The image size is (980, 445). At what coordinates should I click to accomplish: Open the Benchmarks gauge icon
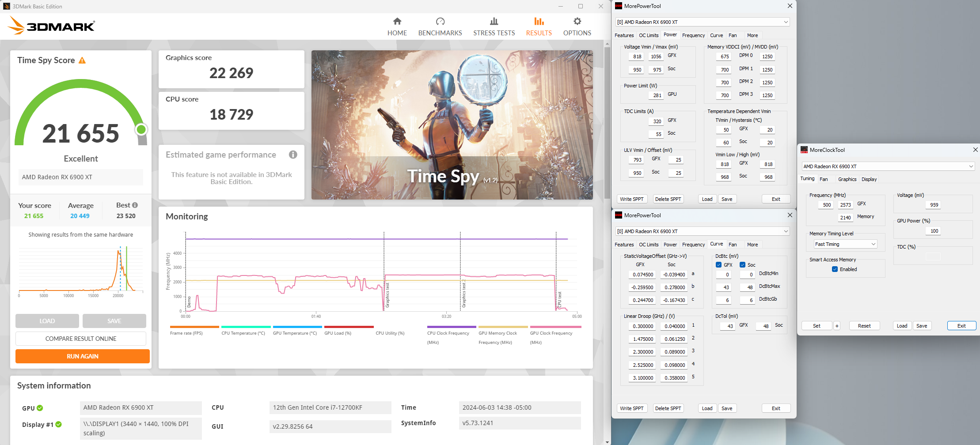(x=440, y=21)
